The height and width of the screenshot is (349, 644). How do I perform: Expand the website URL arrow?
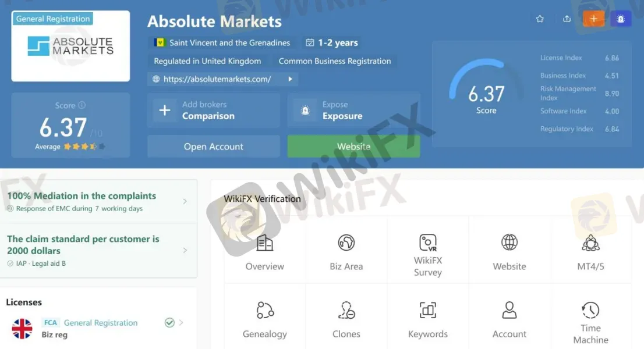[291, 79]
